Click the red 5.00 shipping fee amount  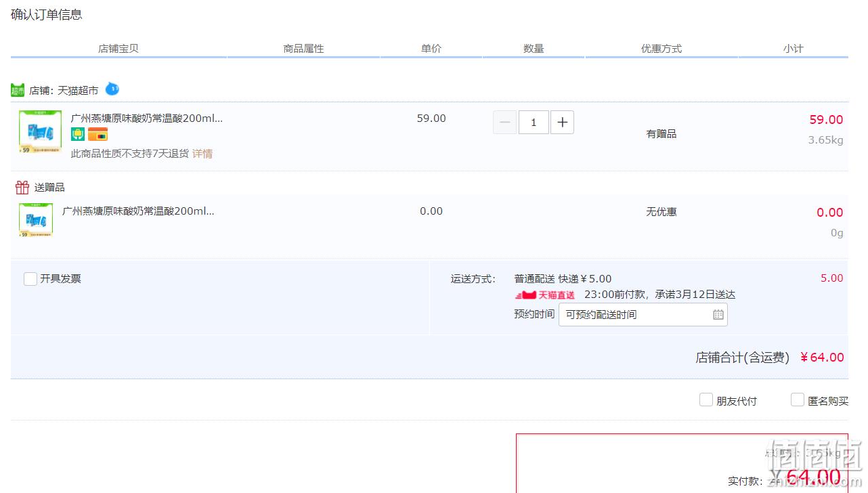click(x=832, y=278)
